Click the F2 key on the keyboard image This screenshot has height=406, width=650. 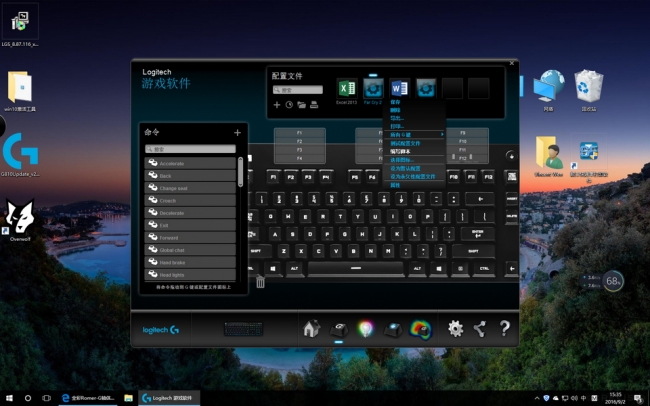pyautogui.click(x=291, y=177)
